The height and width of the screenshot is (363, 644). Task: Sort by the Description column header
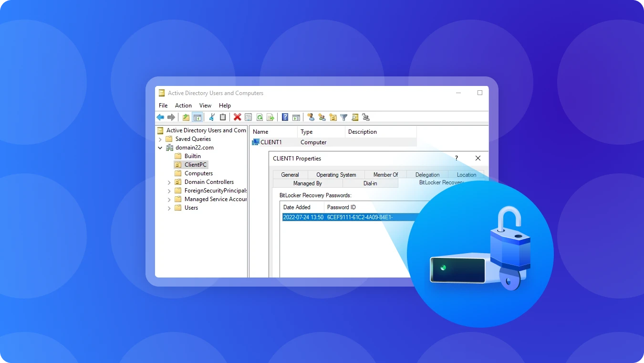[x=381, y=132]
